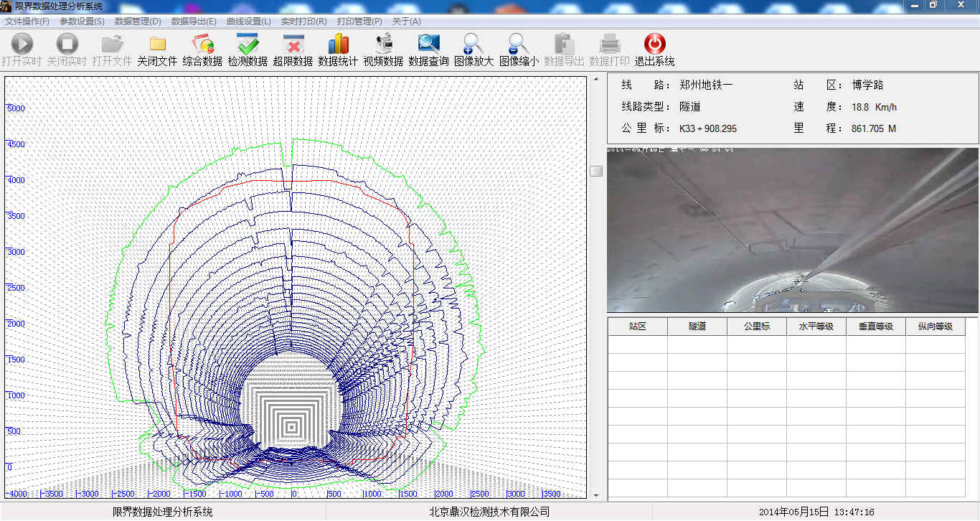Image resolution: width=980 pixels, height=521 pixels.
Task: Open the 打印管理(P) menu
Action: coord(359,22)
